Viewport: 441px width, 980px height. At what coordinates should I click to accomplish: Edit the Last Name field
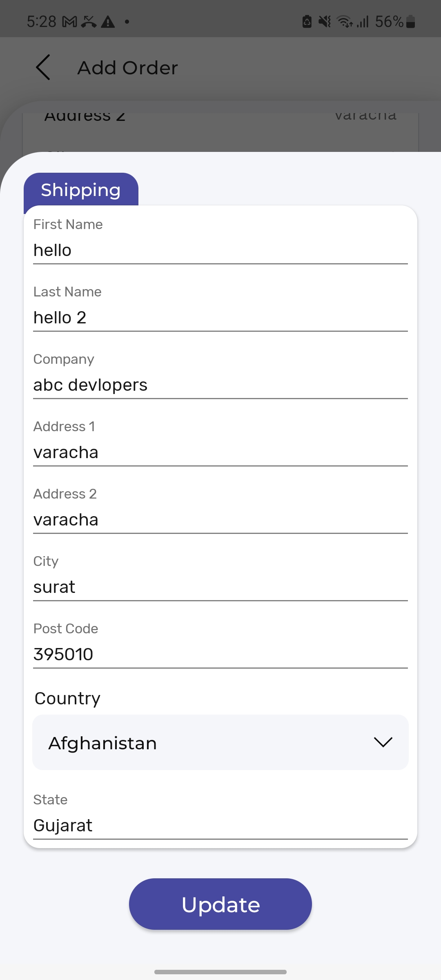click(x=220, y=317)
